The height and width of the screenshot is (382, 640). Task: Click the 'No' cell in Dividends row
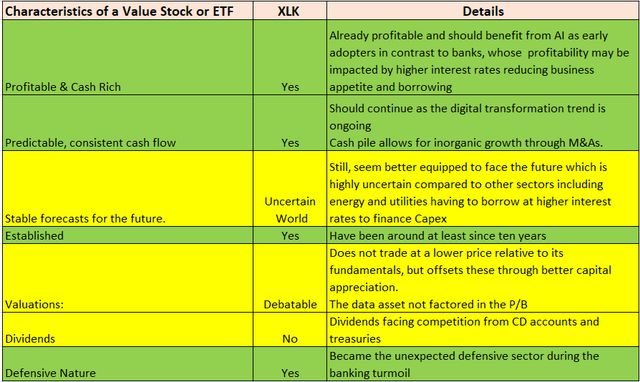(290, 330)
